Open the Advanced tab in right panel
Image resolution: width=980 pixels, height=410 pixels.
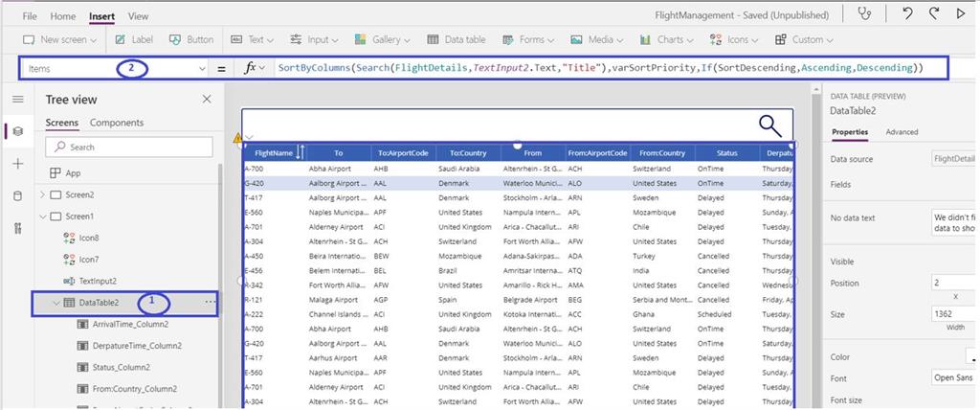(902, 132)
